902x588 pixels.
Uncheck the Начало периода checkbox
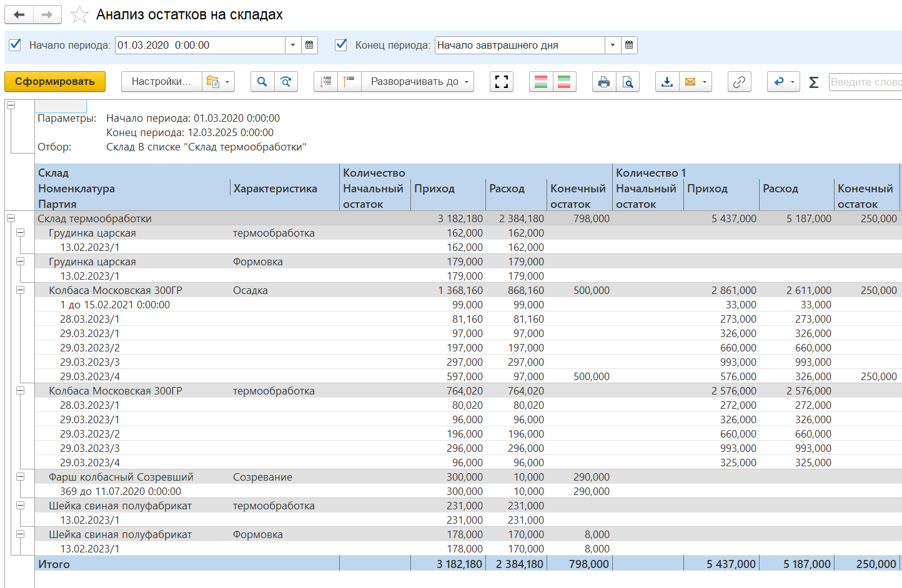tap(16, 45)
